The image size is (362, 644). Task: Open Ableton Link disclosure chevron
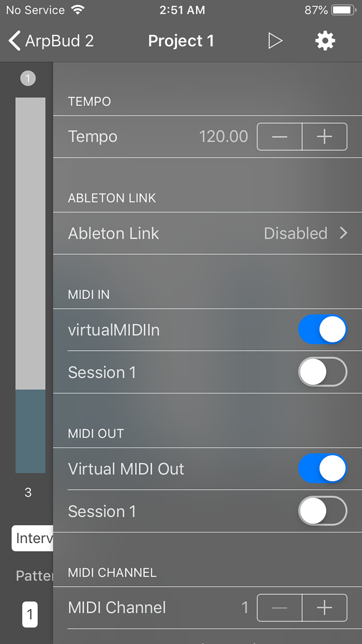tap(344, 233)
